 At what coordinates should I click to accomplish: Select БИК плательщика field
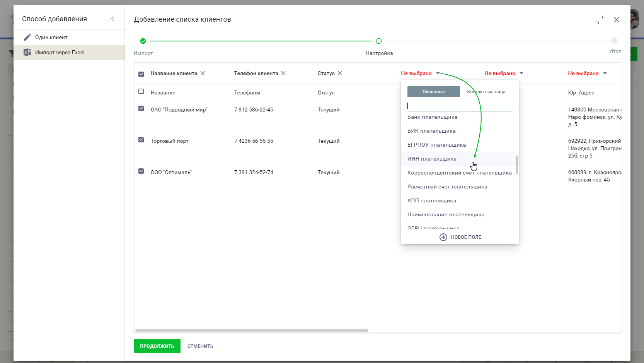coord(460,131)
